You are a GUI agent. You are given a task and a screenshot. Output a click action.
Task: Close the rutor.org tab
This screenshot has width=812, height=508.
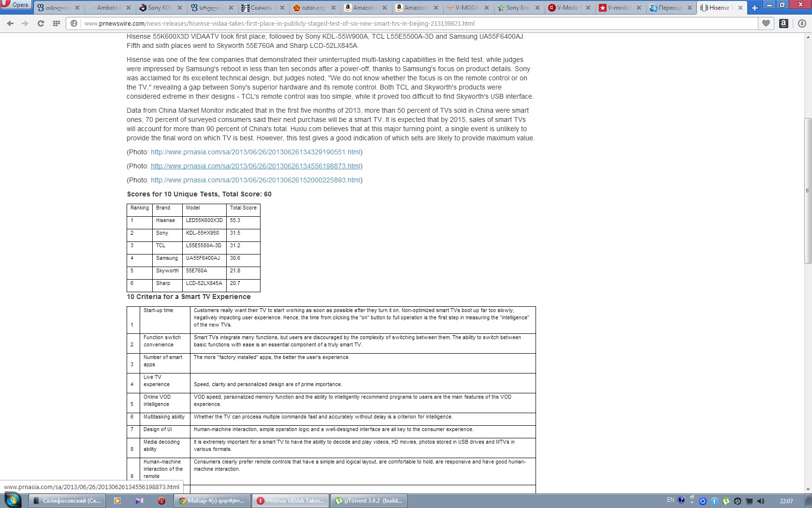pyautogui.click(x=333, y=8)
